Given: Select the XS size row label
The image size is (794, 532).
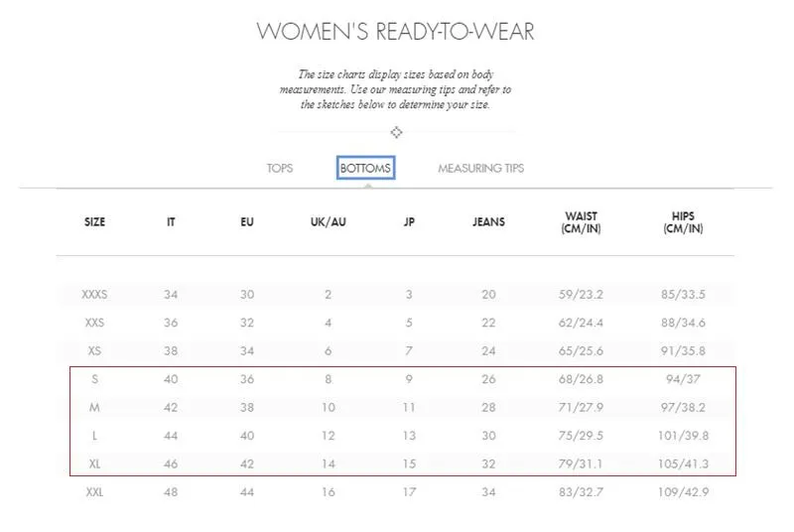Looking at the screenshot, I should (x=94, y=350).
